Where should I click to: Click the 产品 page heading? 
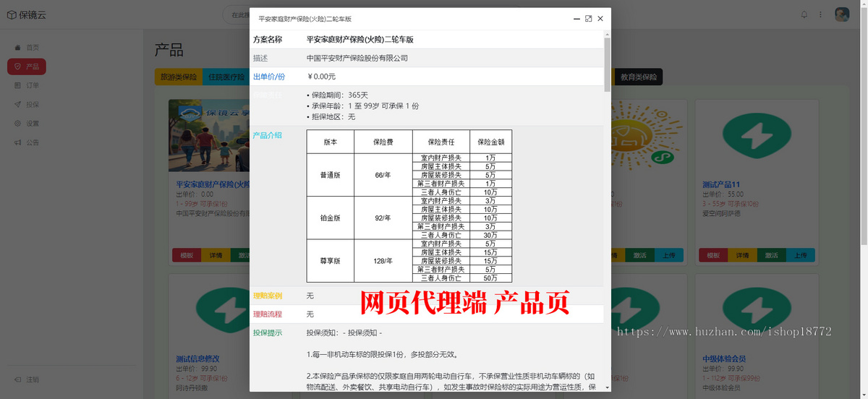169,51
